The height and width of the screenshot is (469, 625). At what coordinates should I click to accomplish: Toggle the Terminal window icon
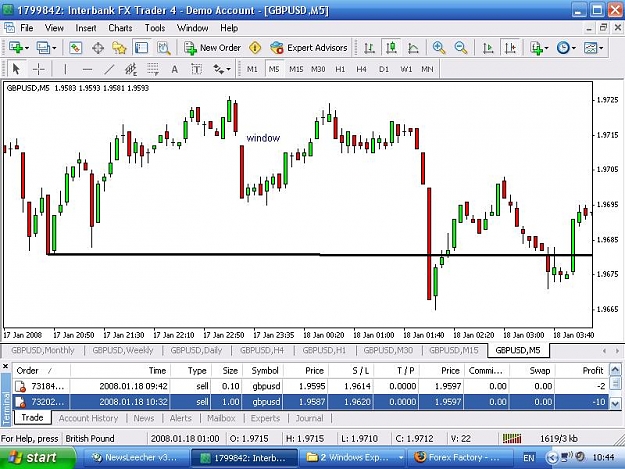141,48
